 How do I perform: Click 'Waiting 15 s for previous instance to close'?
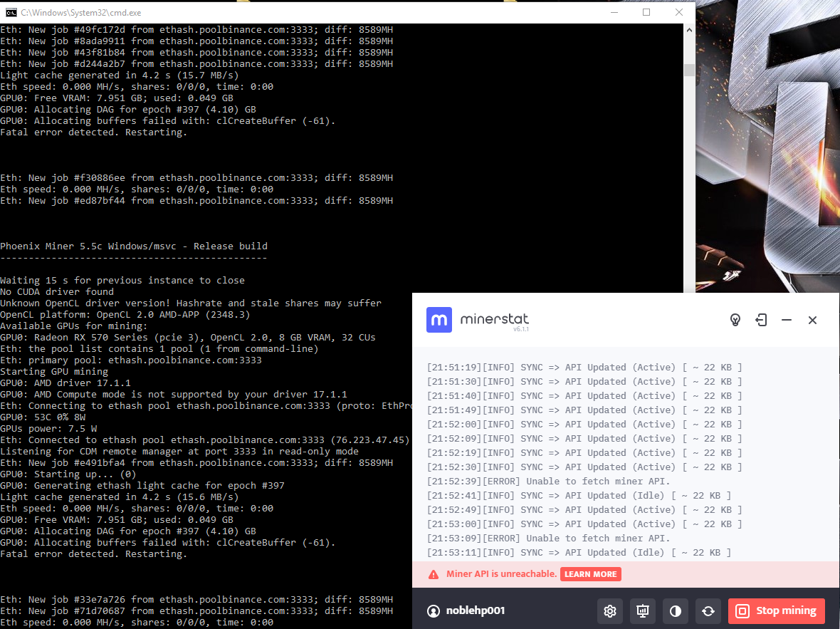point(122,281)
